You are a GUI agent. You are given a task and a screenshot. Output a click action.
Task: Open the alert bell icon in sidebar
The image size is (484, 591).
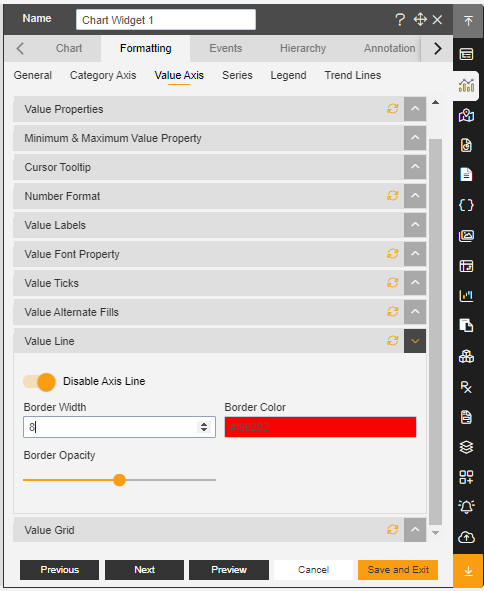tap(466, 507)
